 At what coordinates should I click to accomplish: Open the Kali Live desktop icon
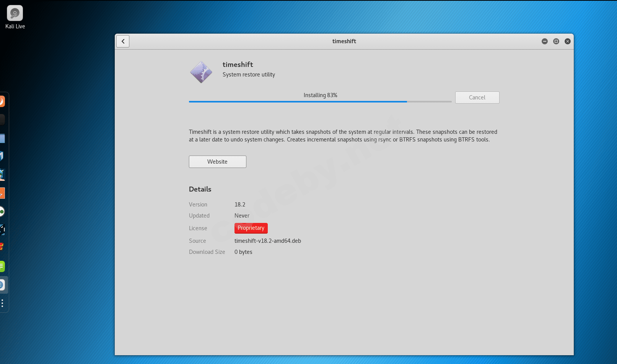tap(15, 17)
